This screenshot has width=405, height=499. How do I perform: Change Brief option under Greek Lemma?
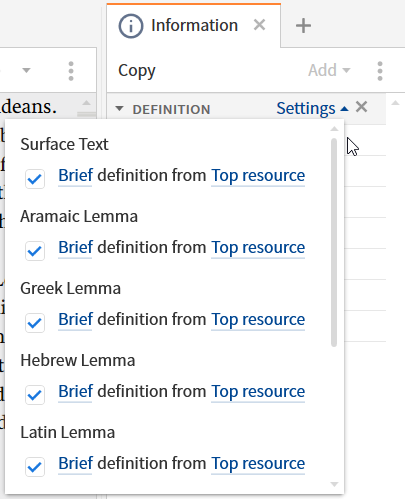coord(75,319)
